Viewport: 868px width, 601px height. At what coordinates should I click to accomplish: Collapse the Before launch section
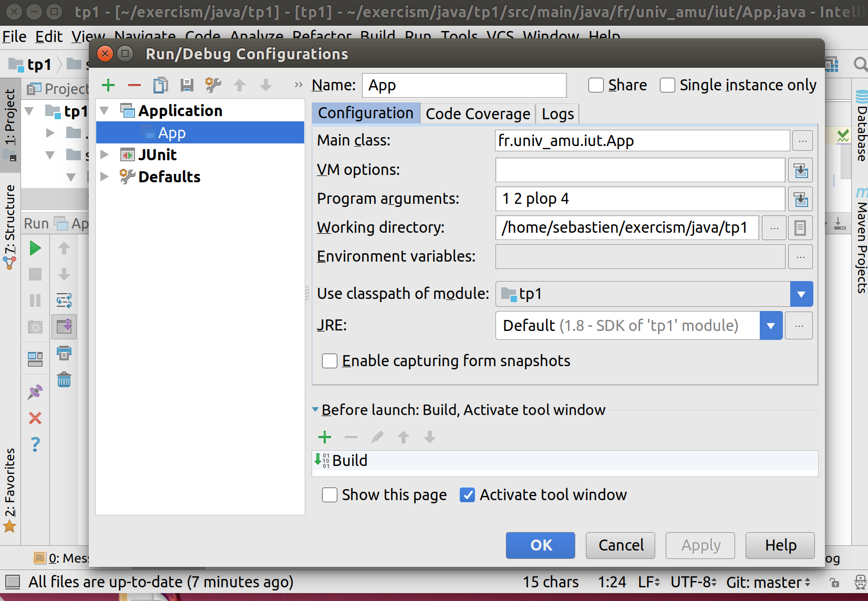pyautogui.click(x=315, y=410)
